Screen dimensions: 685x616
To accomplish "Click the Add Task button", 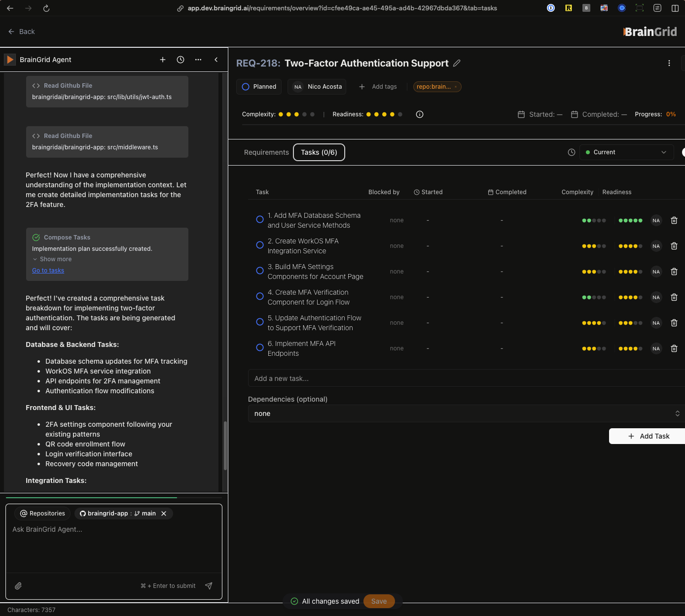I will pos(648,436).
